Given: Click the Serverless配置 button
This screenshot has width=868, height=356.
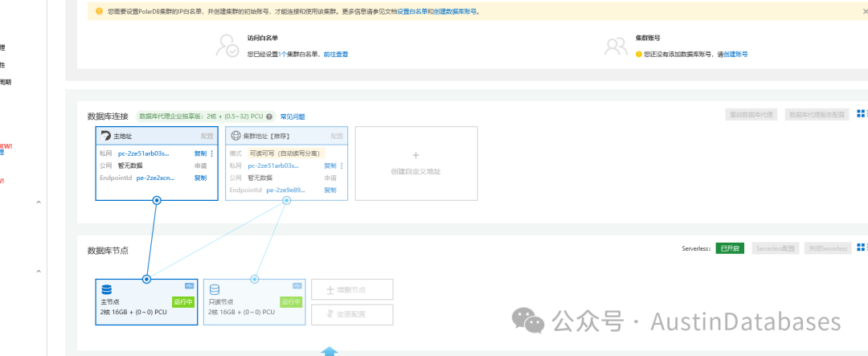Looking at the screenshot, I should tap(774, 248).
